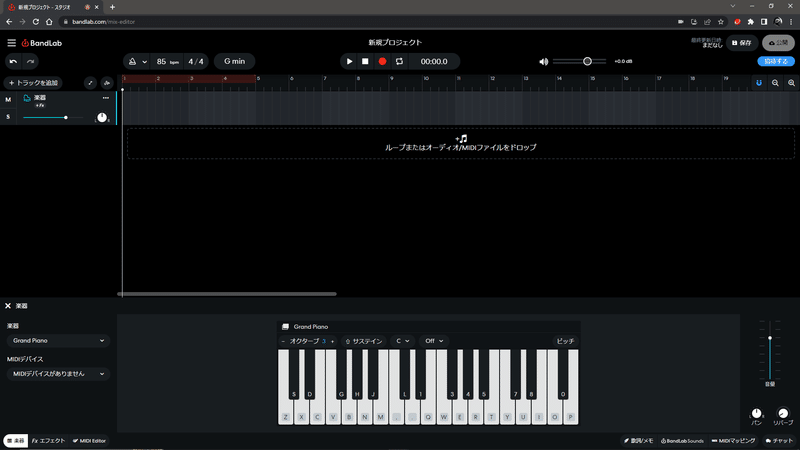Image resolution: width=800 pixels, height=450 pixels.
Task: Click the ピッチ pitch button
Action: click(565, 341)
